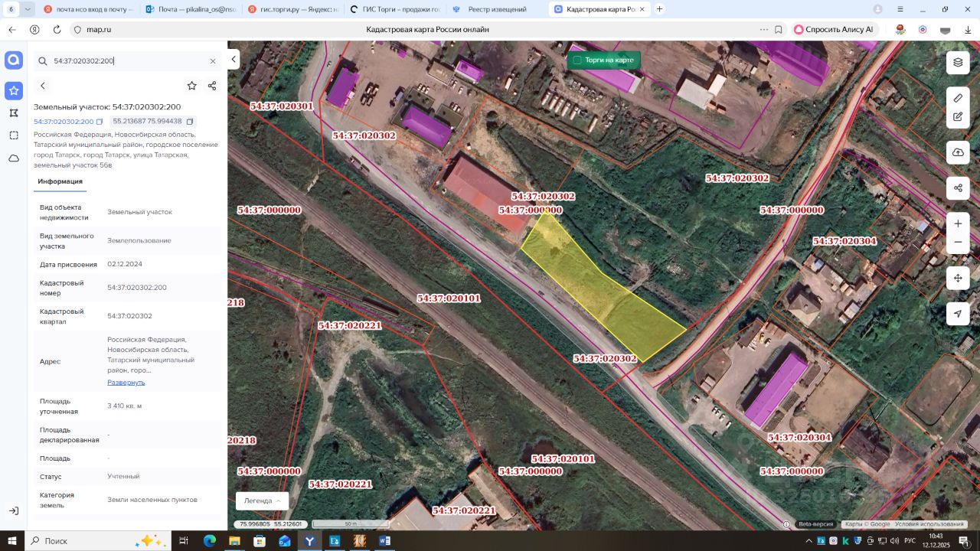Viewport: 980px width, 551px height.
Task: Click 'Условия использования' link on map
Action: click(x=929, y=524)
